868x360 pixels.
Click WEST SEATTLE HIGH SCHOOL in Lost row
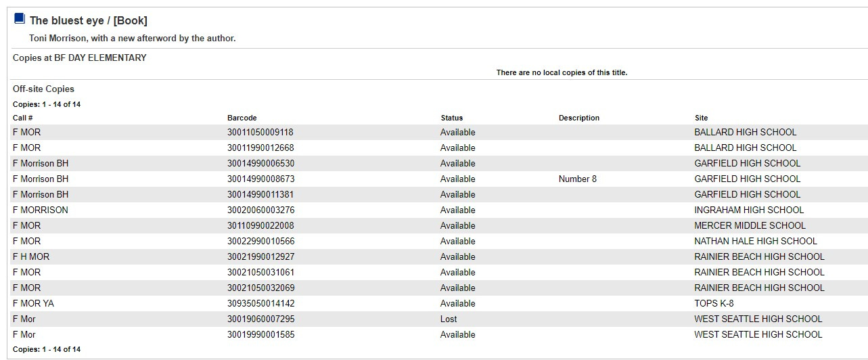(x=758, y=319)
